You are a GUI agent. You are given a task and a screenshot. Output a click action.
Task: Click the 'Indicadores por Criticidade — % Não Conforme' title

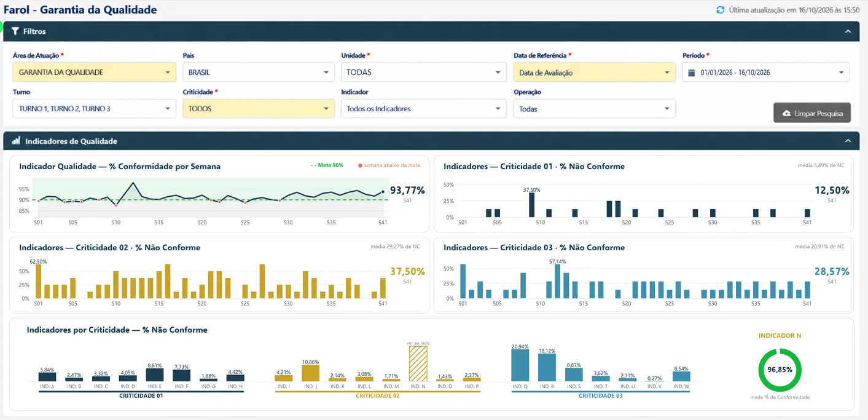pos(117,330)
